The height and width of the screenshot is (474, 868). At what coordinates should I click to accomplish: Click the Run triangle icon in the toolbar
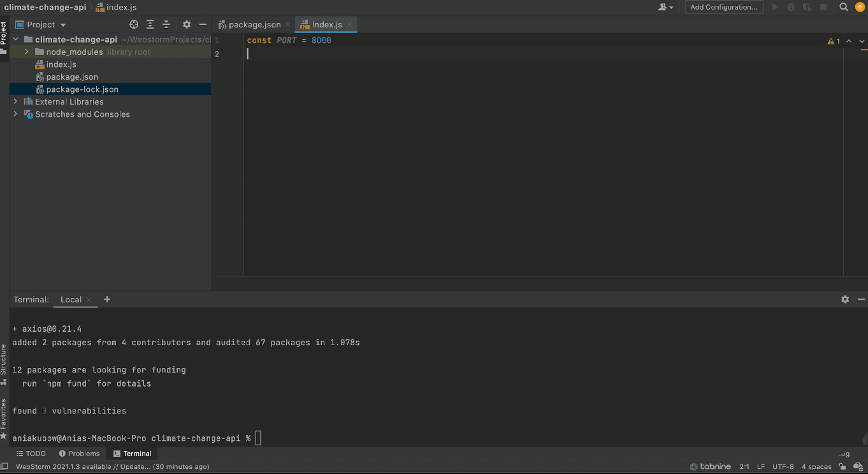pyautogui.click(x=776, y=7)
